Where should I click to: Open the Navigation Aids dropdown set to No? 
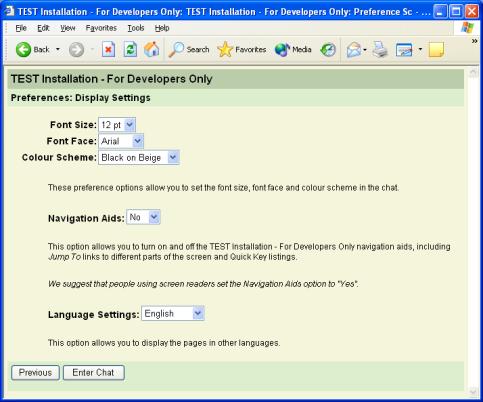(143, 217)
